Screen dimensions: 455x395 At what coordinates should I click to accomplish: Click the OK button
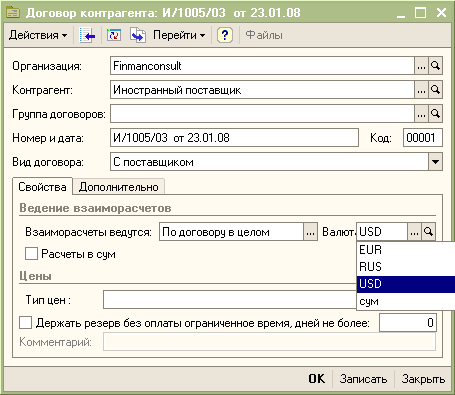[x=317, y=379]
